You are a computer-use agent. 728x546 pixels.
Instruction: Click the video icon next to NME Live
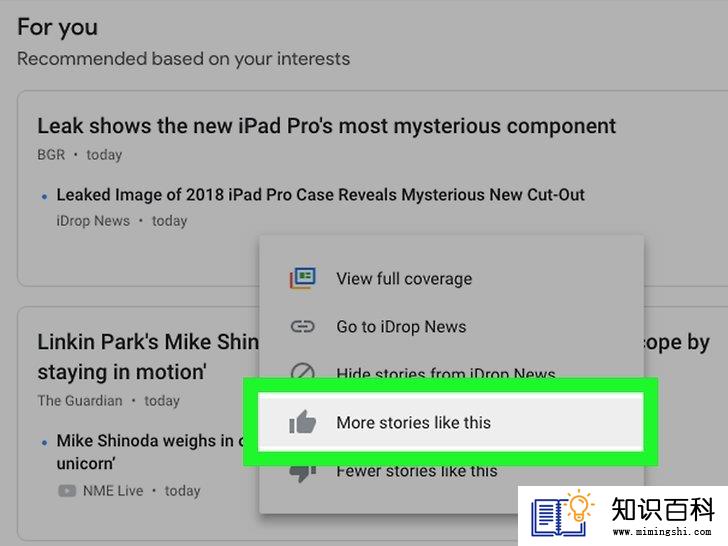pos(67,491)
